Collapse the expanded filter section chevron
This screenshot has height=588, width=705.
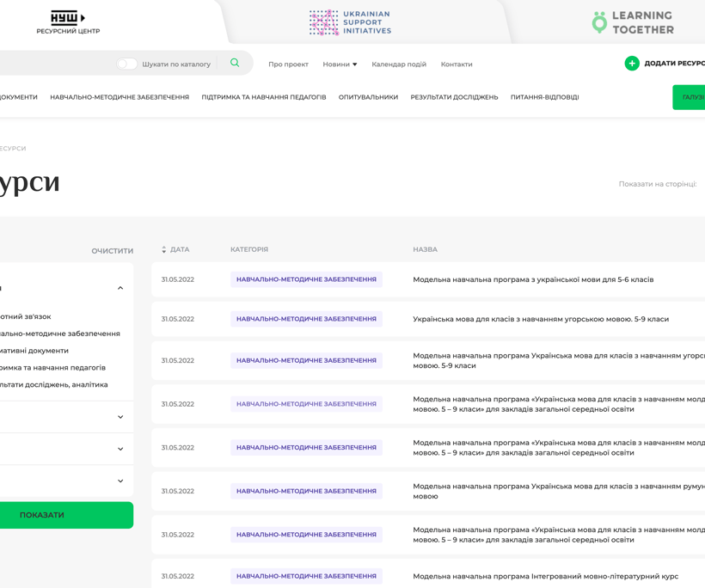[120, 288]
